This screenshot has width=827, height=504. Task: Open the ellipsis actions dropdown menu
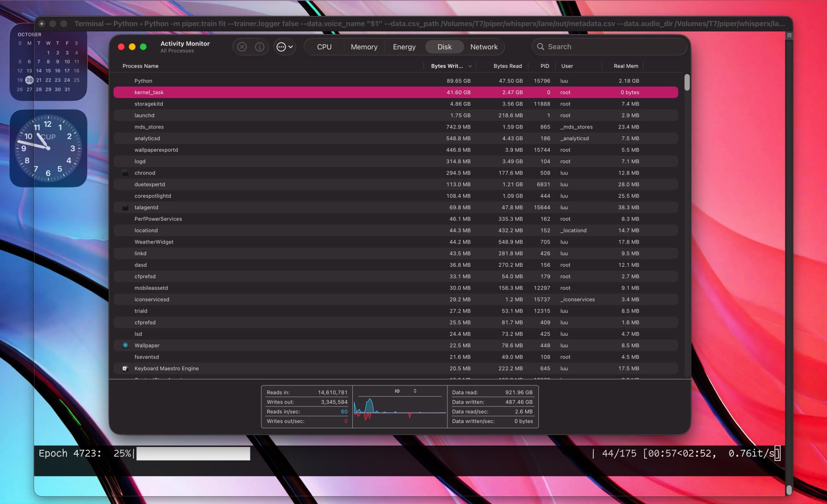coord(284,47)
